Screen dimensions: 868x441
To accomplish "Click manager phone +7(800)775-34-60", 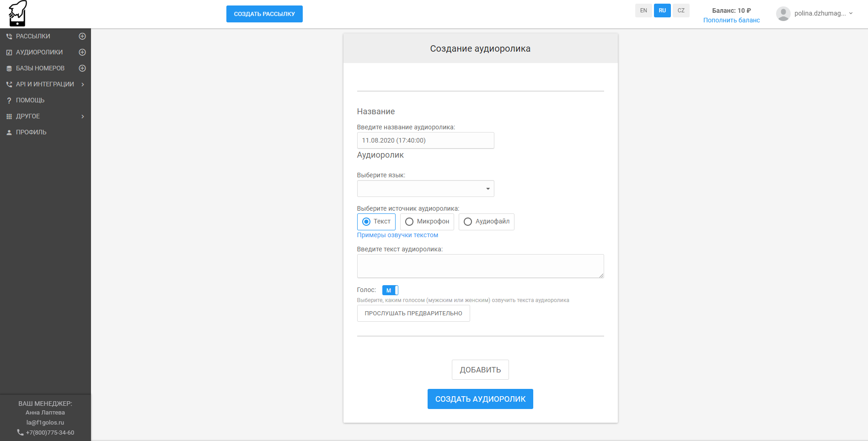I will [x=50, y=433].
